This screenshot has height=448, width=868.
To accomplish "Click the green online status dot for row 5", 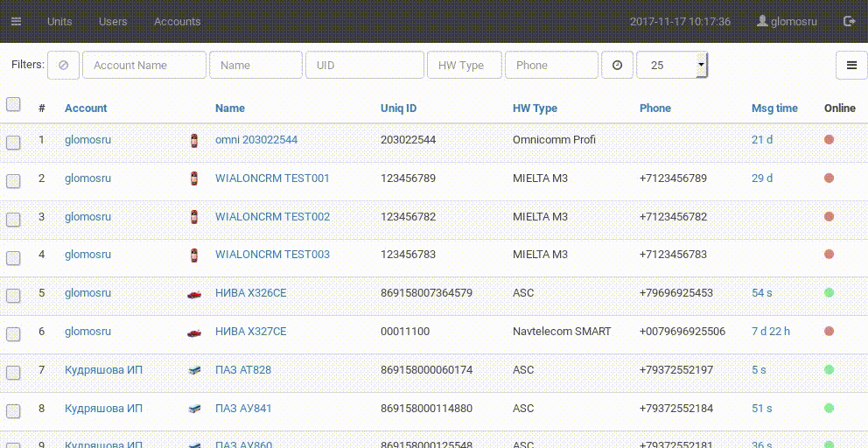I will point(829,293).
